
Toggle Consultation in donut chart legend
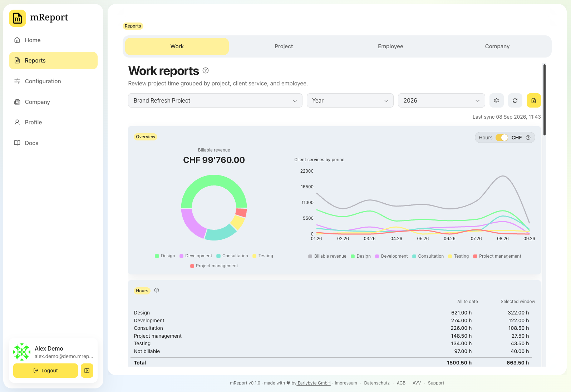pos(232,256)
